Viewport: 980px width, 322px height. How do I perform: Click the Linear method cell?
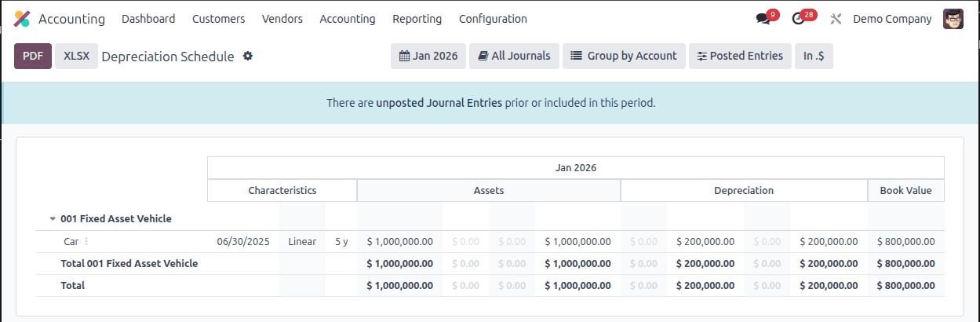(302, 242)
